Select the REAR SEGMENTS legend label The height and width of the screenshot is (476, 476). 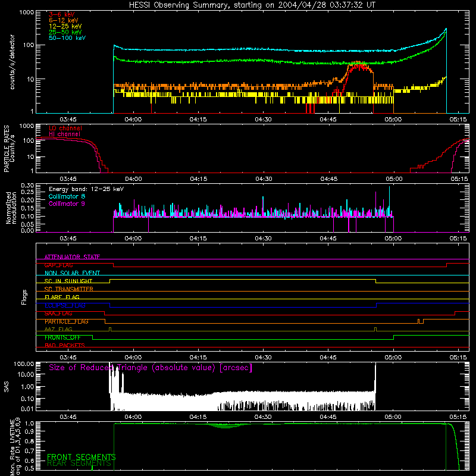click(x=79, y=464)
